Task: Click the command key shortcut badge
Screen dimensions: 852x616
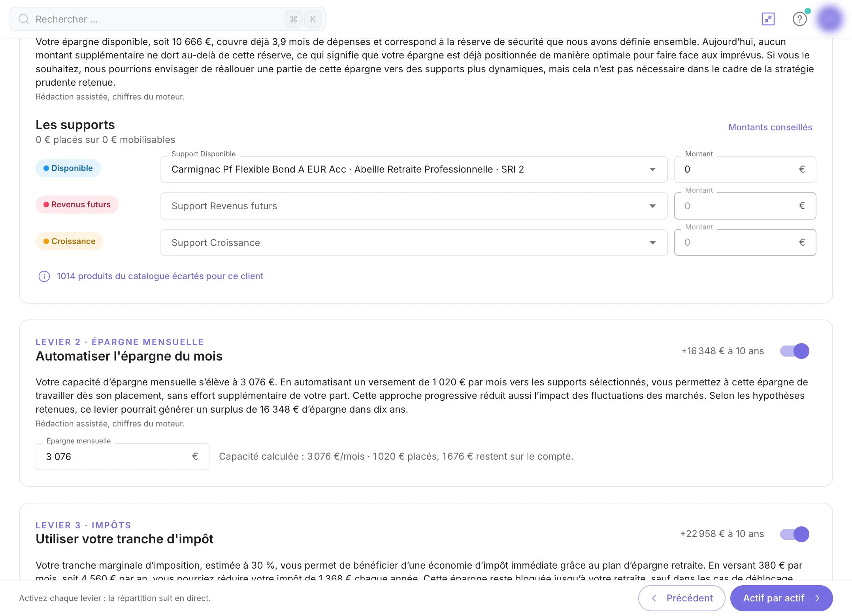Action: point(293,19)
